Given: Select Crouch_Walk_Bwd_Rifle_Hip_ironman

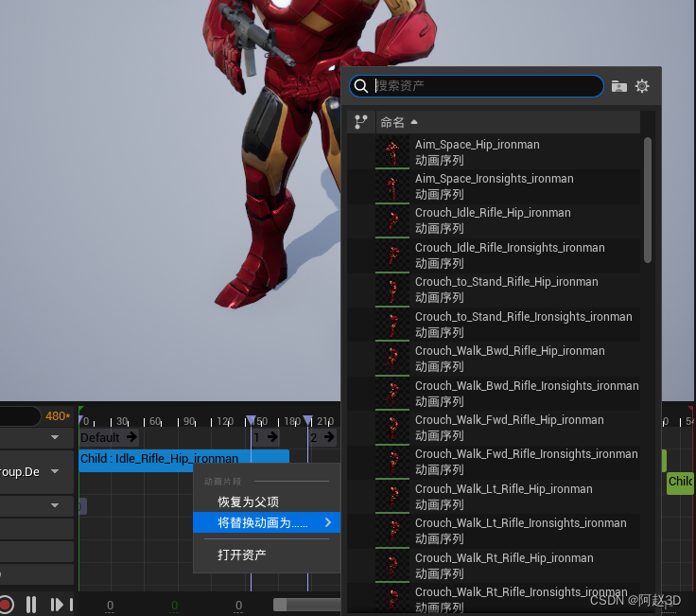Looking at the screenshot, I should click(x=494, y=359).
